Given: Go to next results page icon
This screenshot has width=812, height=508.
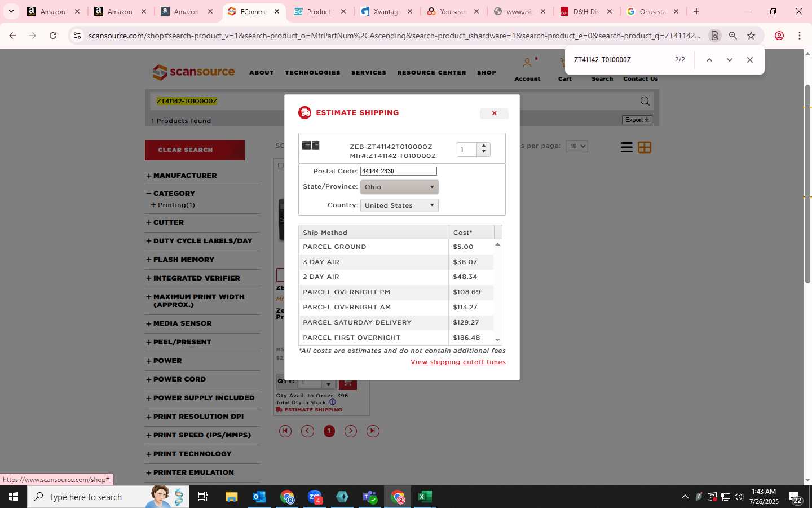Looking at the screenshot, I should (x=351, y=431).
